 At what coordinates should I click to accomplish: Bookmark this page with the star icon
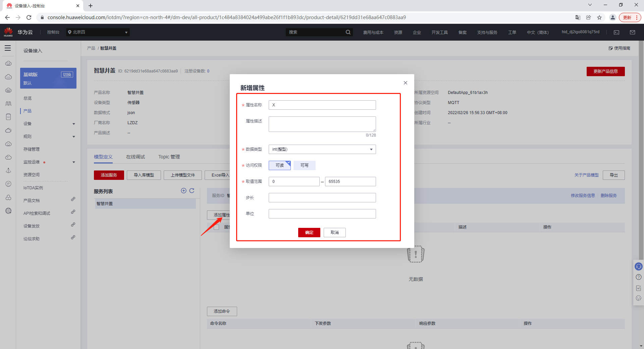click(x=599, y=17)
